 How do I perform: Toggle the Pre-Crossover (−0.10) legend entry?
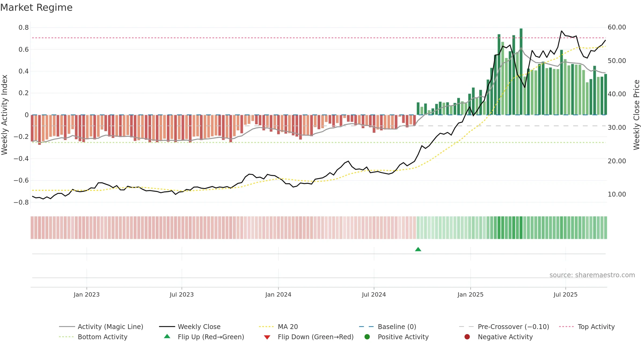click(x=504, y=327)
